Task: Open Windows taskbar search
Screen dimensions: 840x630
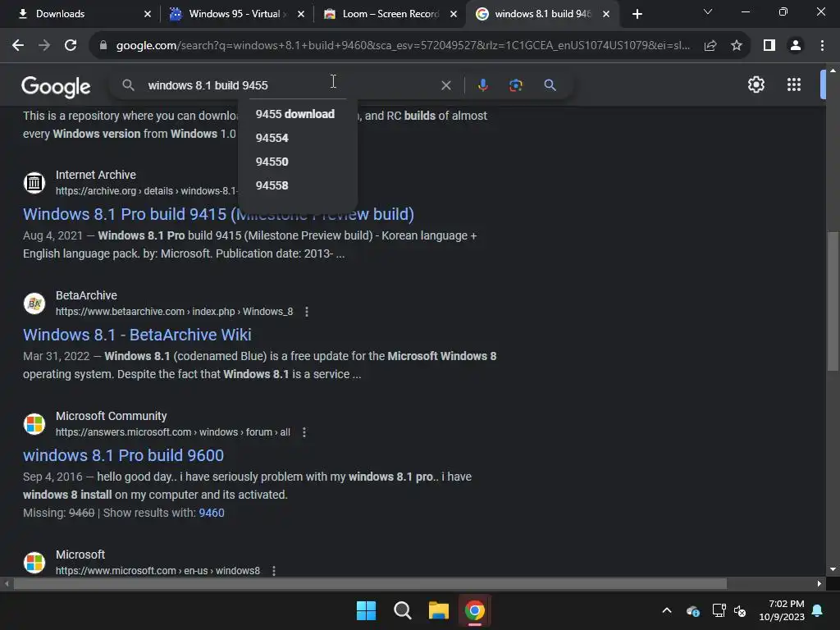Action: (402, 610)
